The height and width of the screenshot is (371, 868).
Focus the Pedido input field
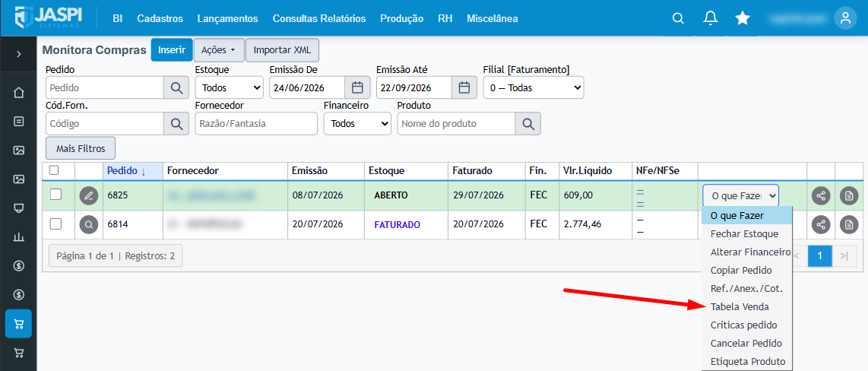105,87
